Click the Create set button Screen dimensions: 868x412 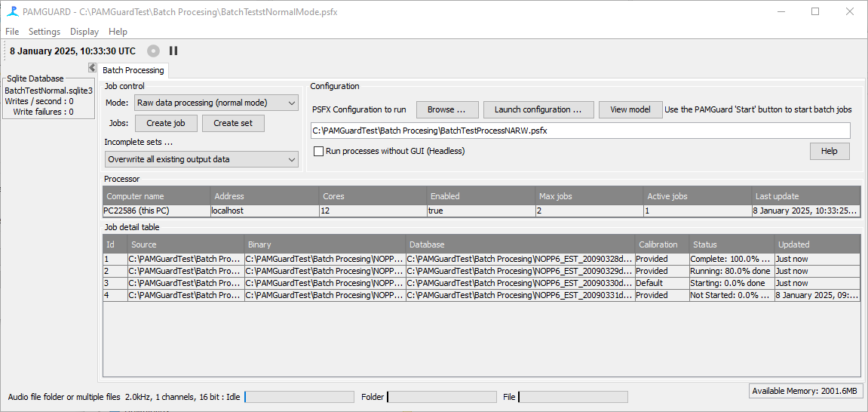pos(233,123)
